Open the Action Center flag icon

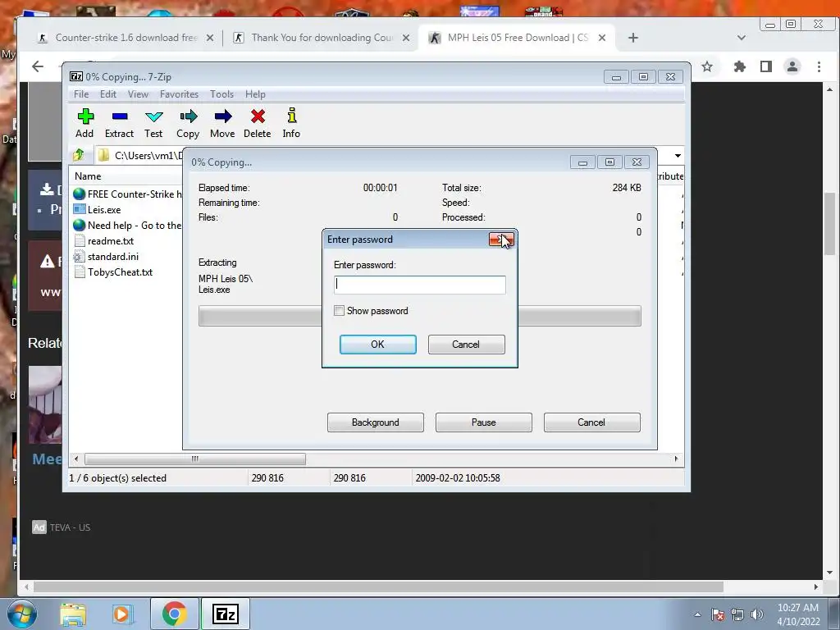coord(718,614)
